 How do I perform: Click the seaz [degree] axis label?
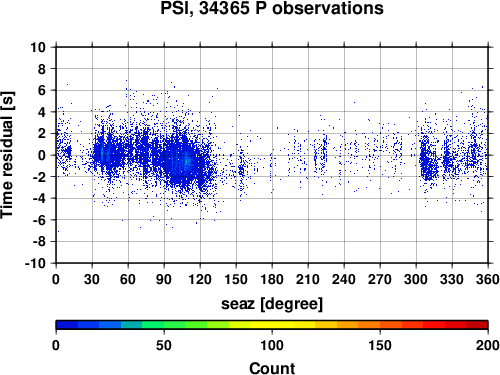272,303
